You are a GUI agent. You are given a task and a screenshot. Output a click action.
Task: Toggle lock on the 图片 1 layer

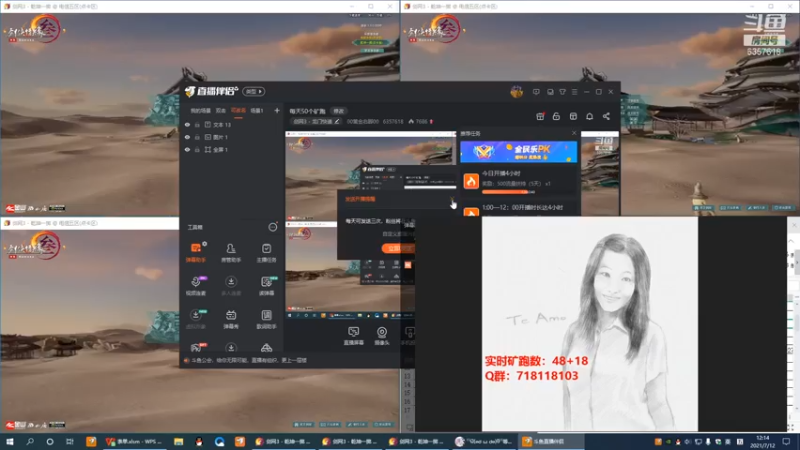(197, 137)
